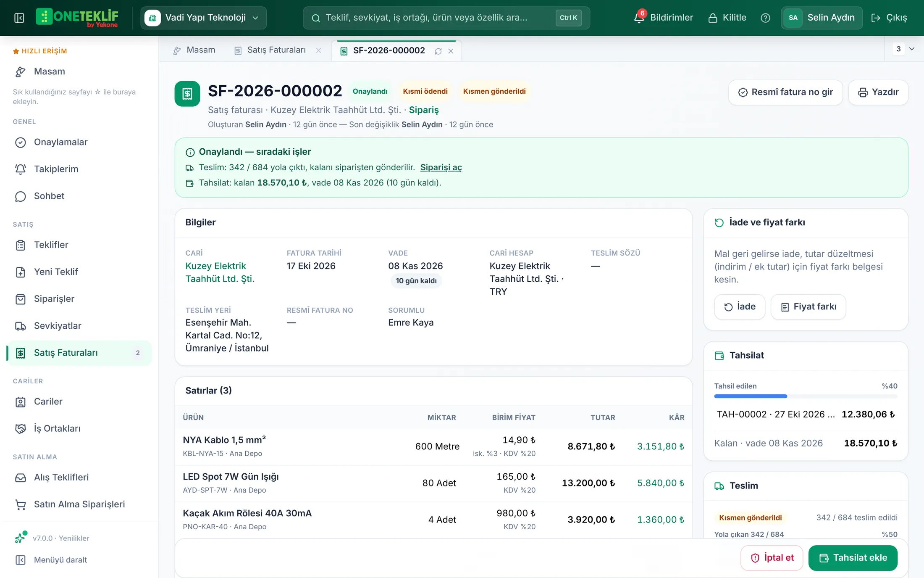
Task: Toggle the sidebar panel icon beside the logo
Action: pyautogui.click(x=19, y=18)
